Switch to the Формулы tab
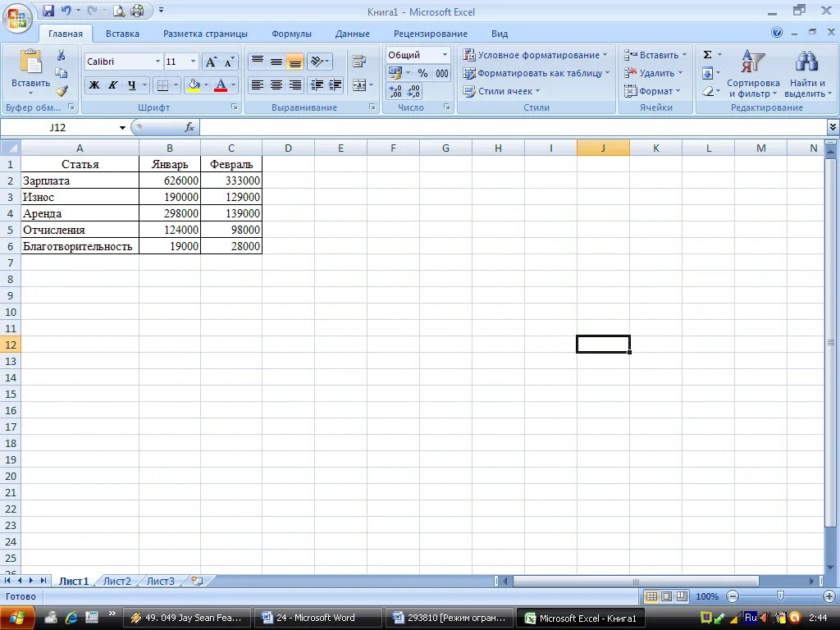 pyautogui.click(x=291, y=34)
